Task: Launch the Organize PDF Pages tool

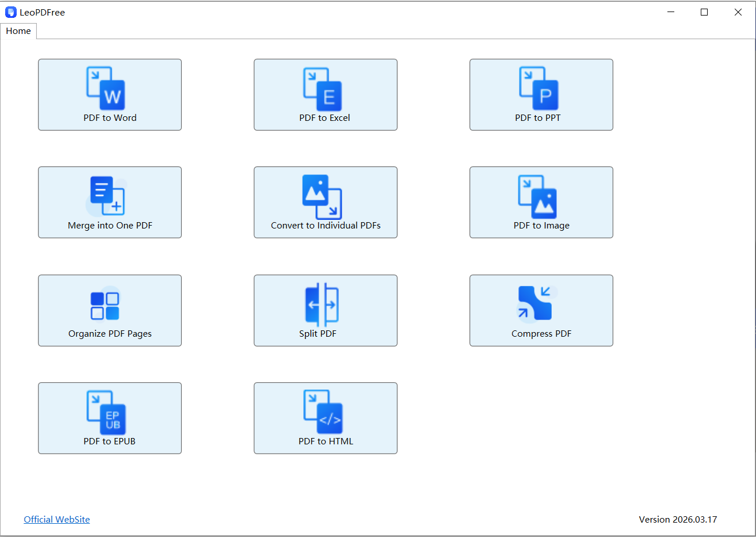Action: tap(109, 310)
